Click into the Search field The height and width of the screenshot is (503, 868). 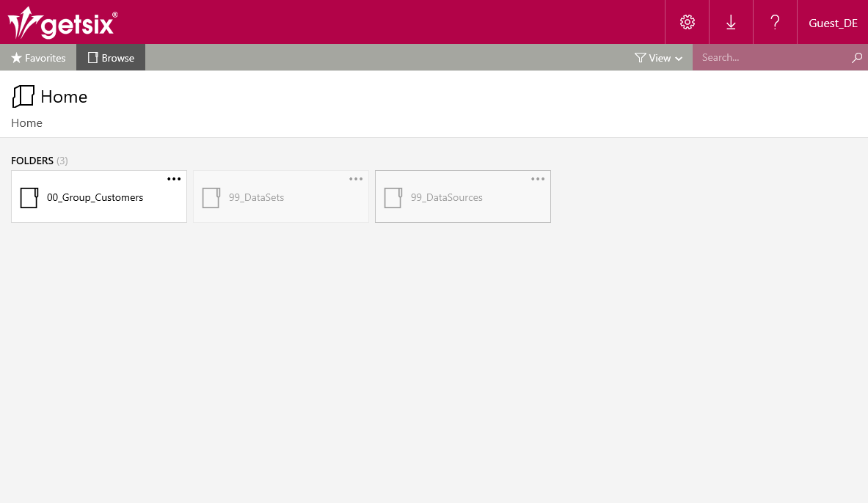pos(772,57)
